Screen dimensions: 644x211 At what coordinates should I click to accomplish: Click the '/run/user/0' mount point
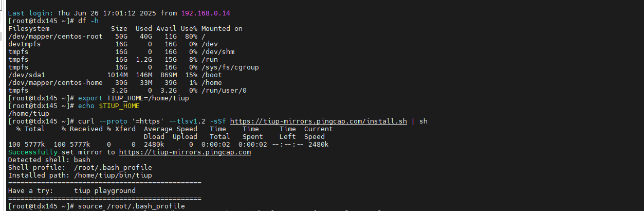click(x=224, y=90)
